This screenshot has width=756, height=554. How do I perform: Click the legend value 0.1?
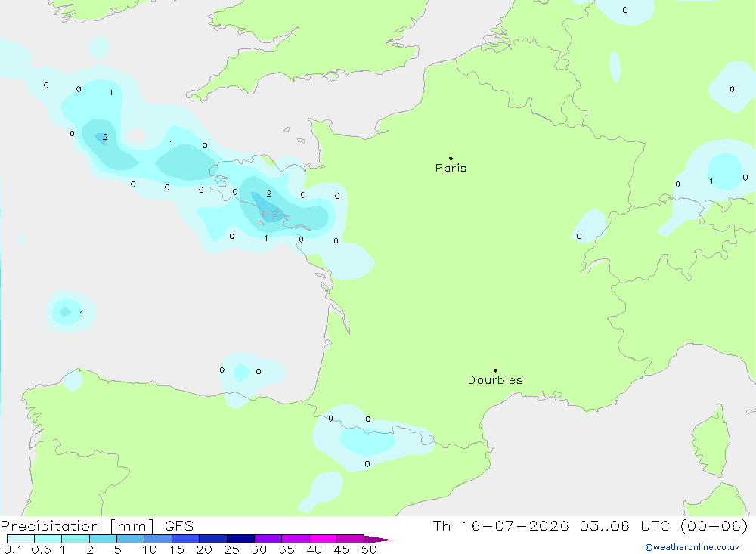tap(13, 549)
